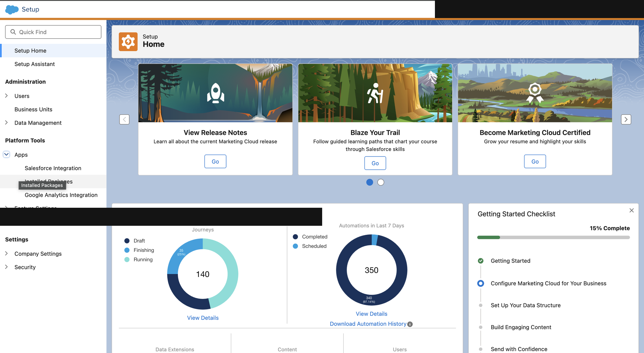Click the blue ring marker for Configure Marketing Cloud
Image resolution: width=644 pixels, height=353 pixels.
pos(481,283)
